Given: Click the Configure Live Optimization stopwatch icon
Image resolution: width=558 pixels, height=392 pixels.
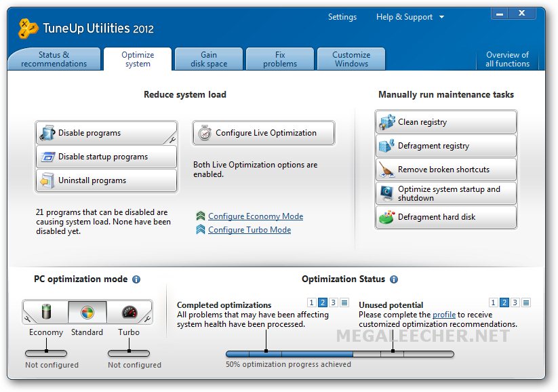Looking at the screenshot, I should point(205,134).
